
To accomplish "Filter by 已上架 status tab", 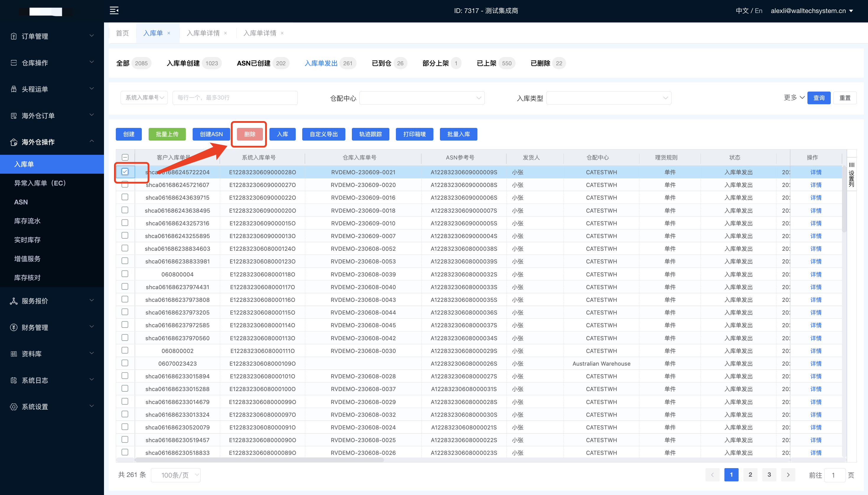I will click(496, 63).
